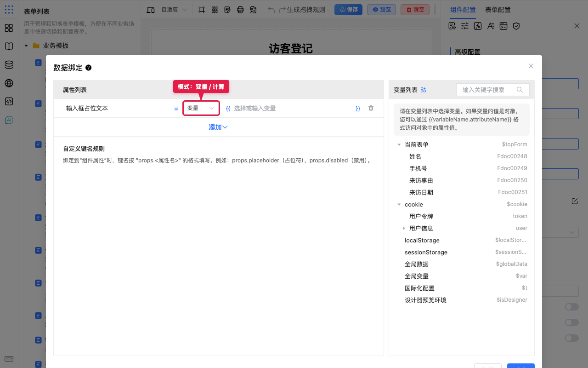Viewport: 588px width, 368px height.
Task: Close the right configuration panel
Action: [x=577, y=26]
